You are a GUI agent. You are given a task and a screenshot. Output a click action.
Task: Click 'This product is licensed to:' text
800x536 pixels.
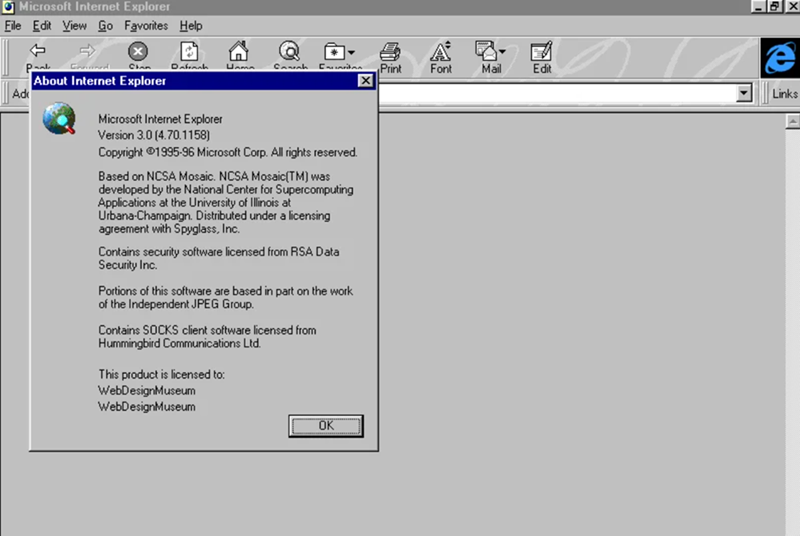[x=161, y=374]
